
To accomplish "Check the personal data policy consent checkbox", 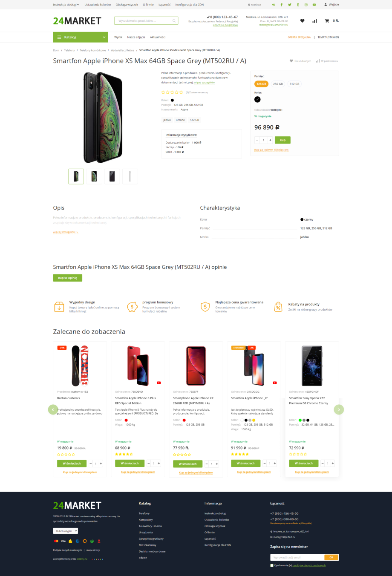I will tap(272, 565).
